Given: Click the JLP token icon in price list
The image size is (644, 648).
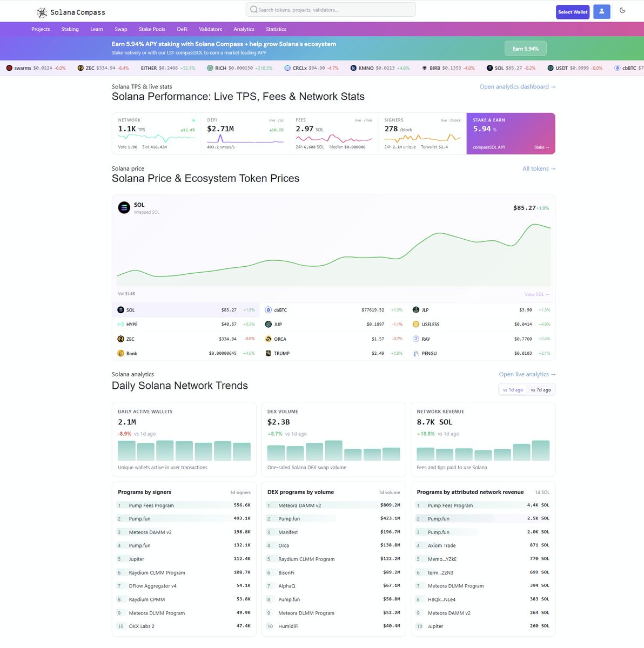Looking at the screenshot, I should [416, 310].
